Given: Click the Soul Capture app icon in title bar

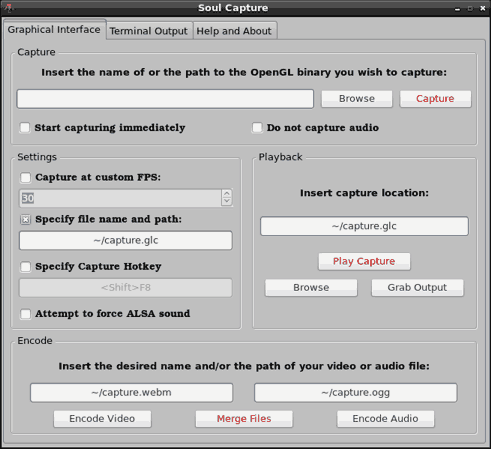Looking at the screenshot, I should point(9,7).
